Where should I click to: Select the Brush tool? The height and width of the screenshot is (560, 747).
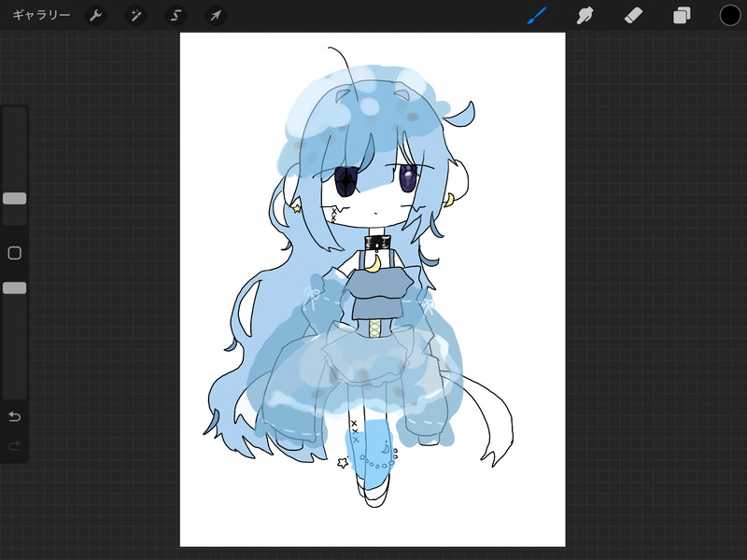click(537, 15)
